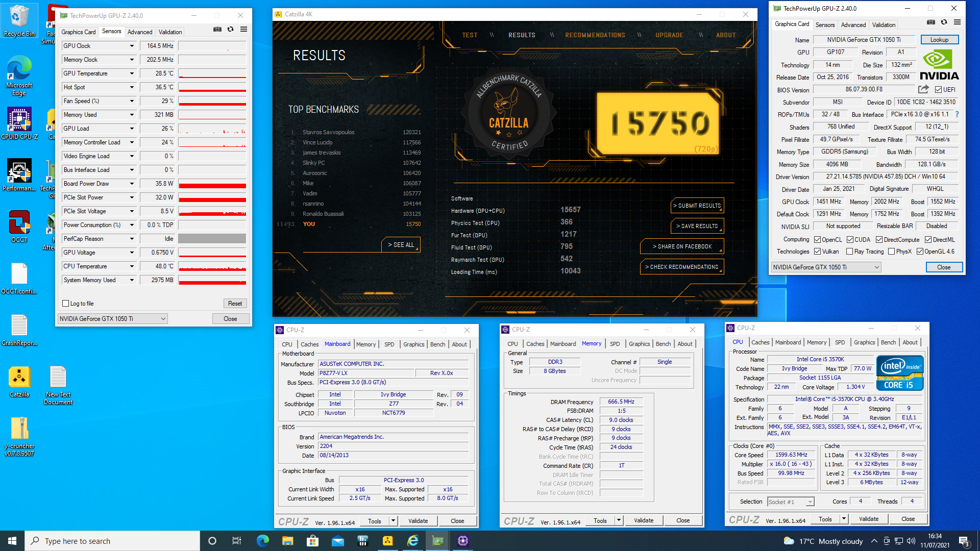Select CPUID CPU-Z desktop icon

pyautogui.click(x=19, y=123)
